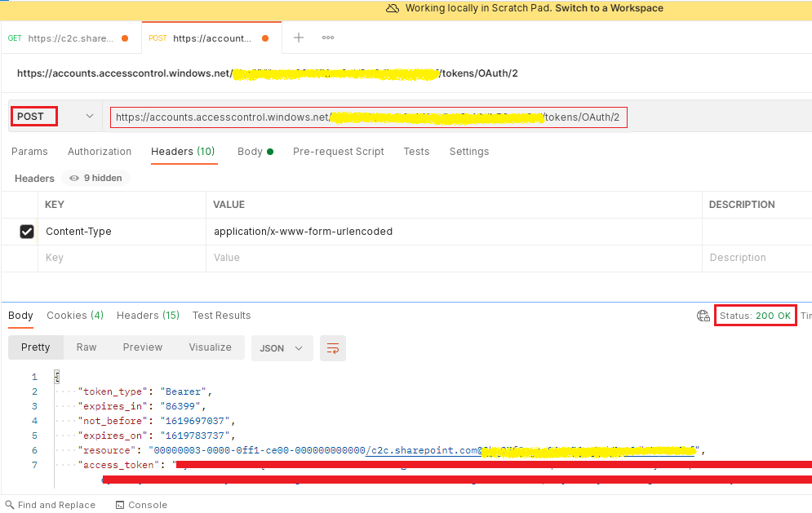Screen dimensions: 812x513
Task: Open the JSON language dropdown
Action: pos(281,347)
